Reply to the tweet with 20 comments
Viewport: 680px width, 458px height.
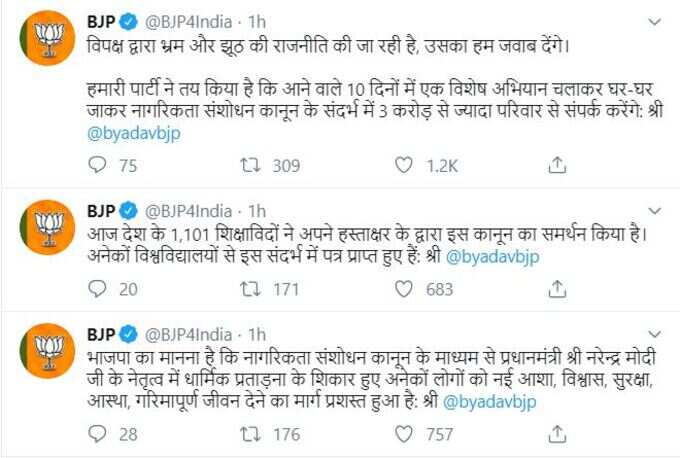(x=97, y=289)
